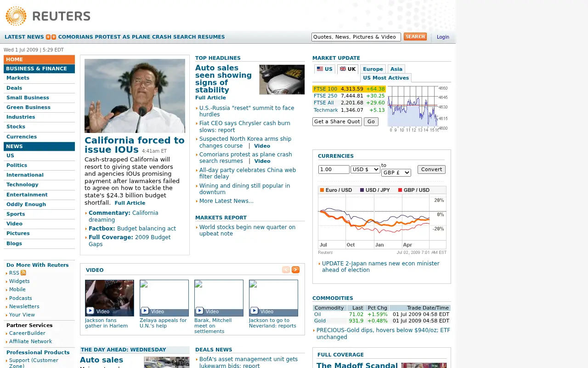Open the Newsletters link
This screenshot has width=588, height=368.
pyautogui.click(x=24, y=306)
